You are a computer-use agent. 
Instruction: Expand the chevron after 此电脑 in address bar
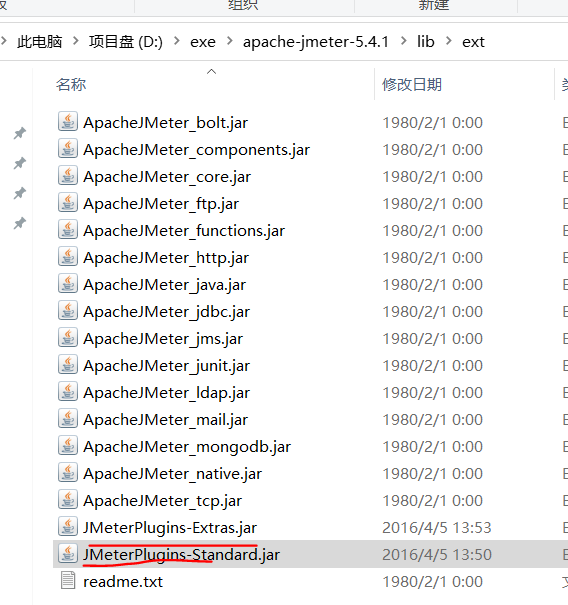pos(76,41)
